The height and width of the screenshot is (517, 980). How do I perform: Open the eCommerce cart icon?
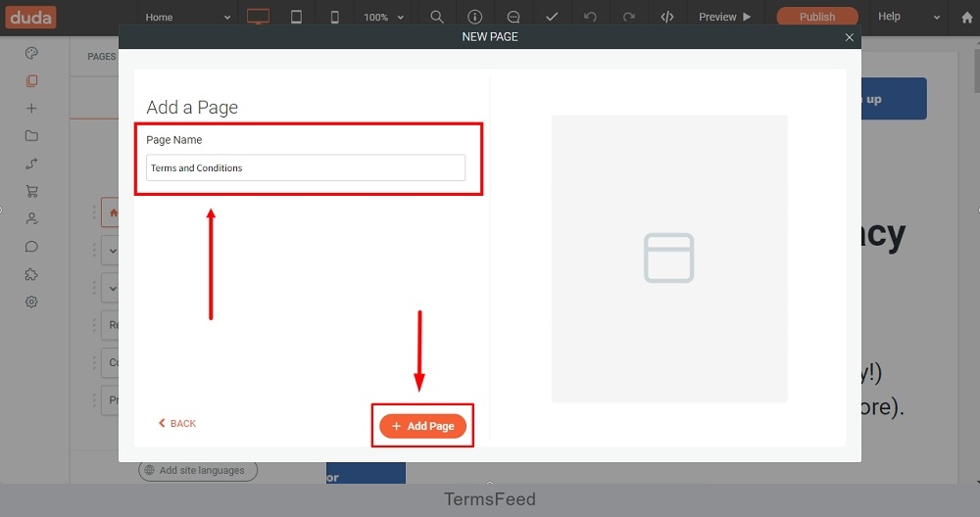coord(31,191)
